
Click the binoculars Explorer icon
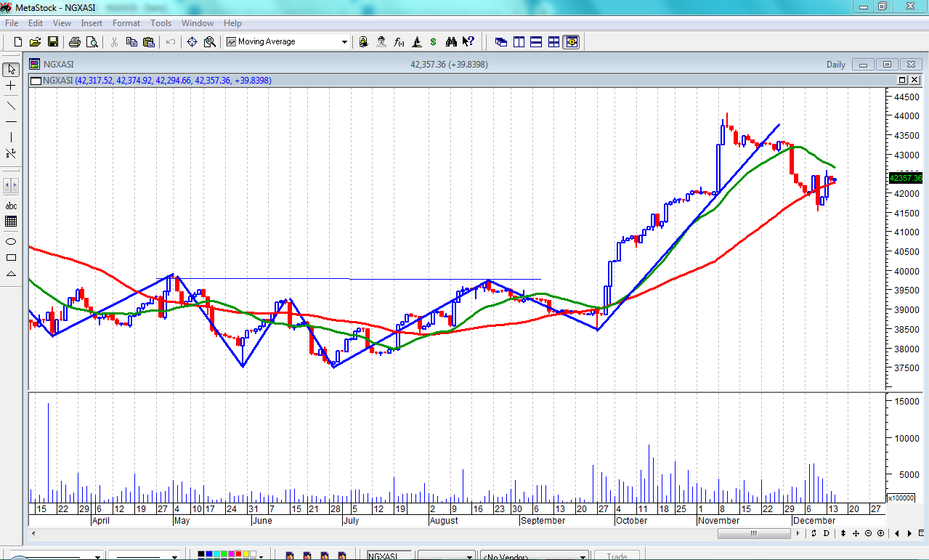point(451,42)
